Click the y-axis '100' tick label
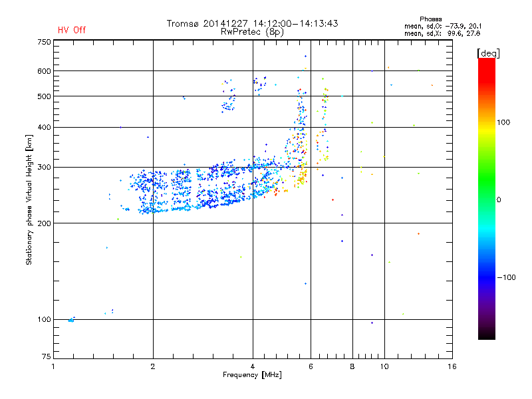Viewport: 532px width, 399px height. pyautogui.click(x=44, y=319)
